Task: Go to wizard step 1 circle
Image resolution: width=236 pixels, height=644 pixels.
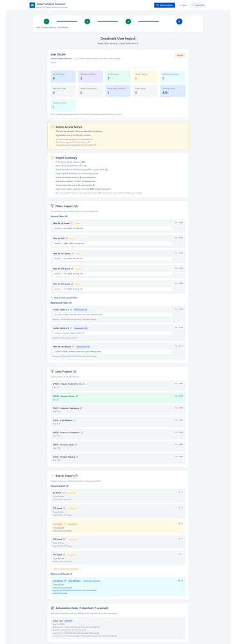Action: [46, 21]
